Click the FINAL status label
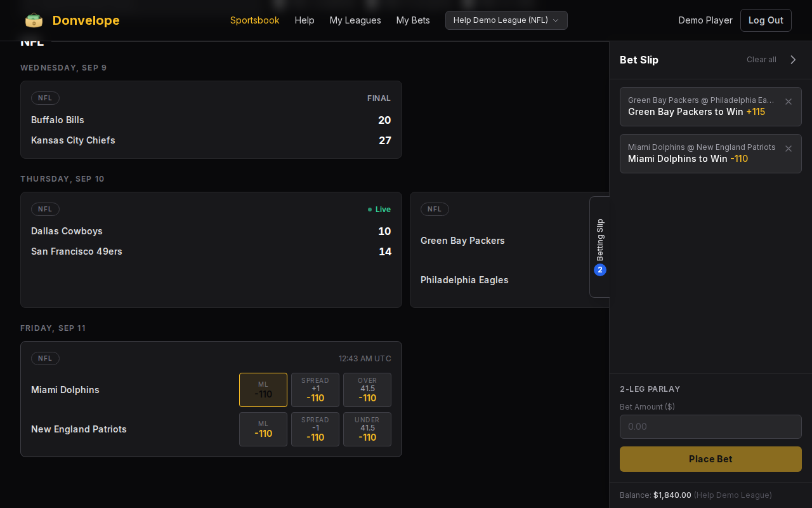 [379, 98]
